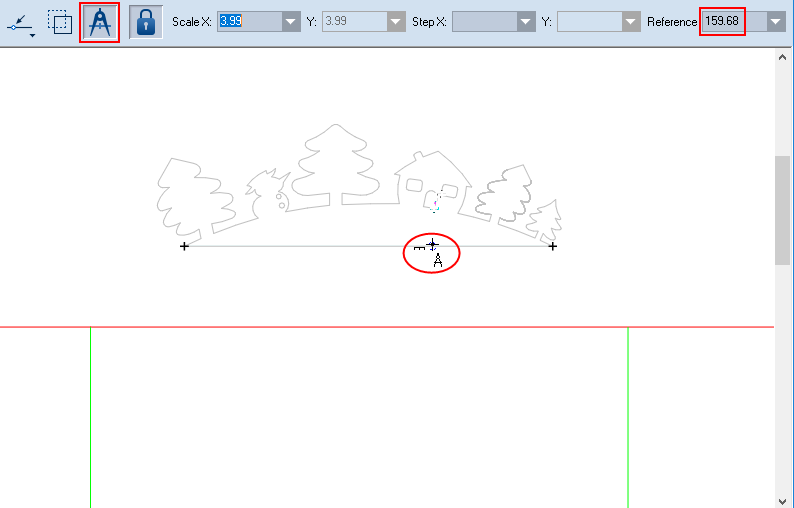The height and width of the screenshot is (508, 794).
Task: Open the Scale Y dropdown list
Action: click(396, 22)
